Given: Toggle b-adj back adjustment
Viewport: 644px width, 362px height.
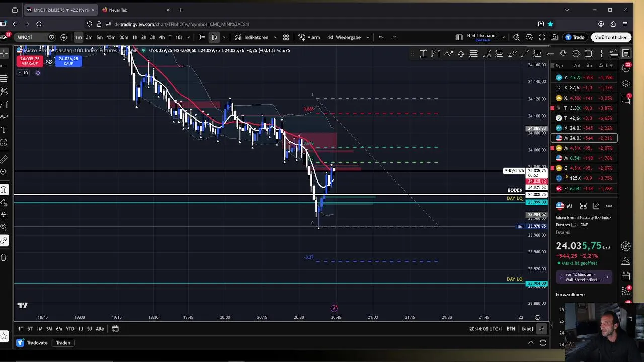Looking at the screenshot, I should tap(527, 329).
